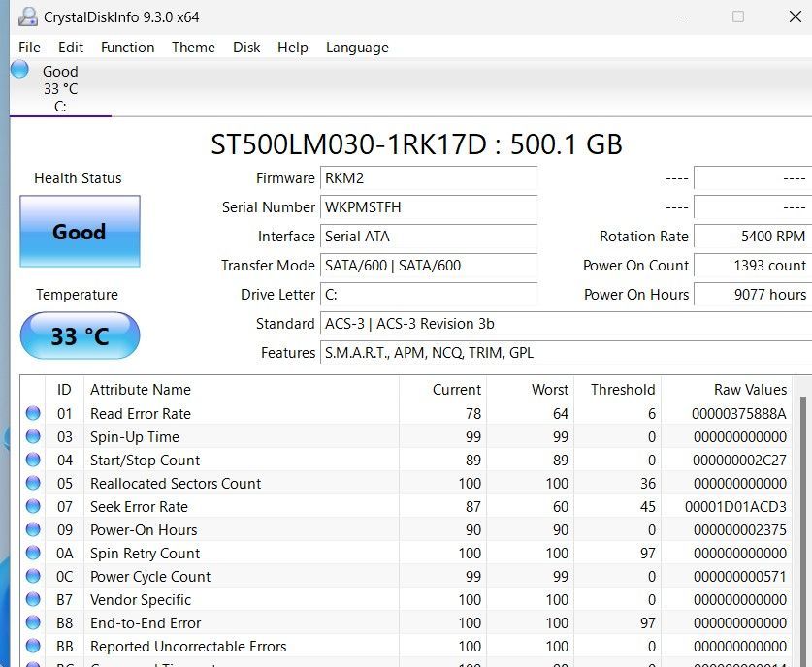This screenshot has width=812, height=667.
Task: Click status orb for Reported Uncorrectable Errors
Action: click(x=33, y=646)
